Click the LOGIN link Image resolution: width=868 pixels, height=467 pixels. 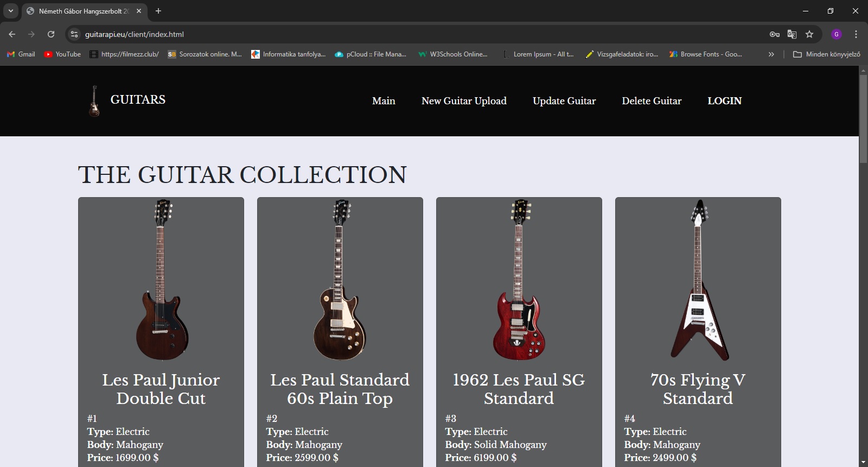point(724,101)
